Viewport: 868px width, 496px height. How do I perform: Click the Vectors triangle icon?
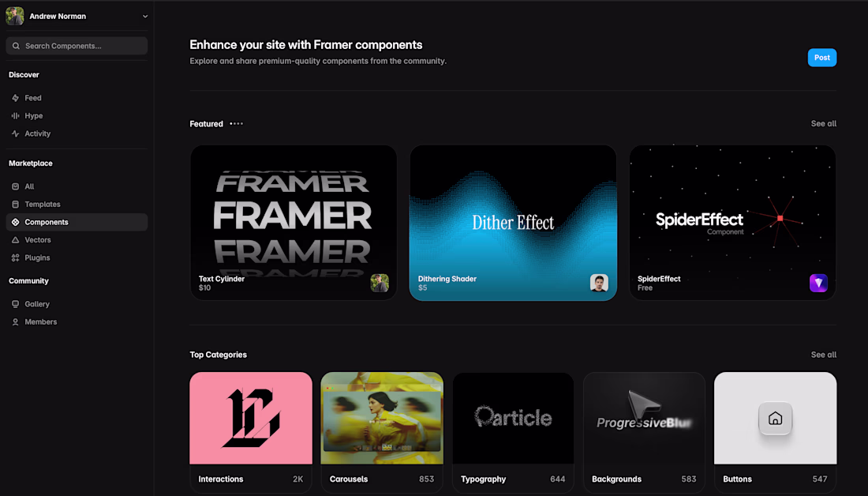pos(16,240)
